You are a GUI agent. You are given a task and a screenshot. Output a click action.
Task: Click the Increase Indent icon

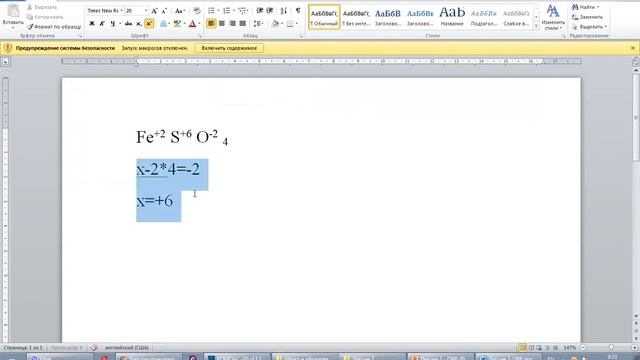click(x=270, y=11)
